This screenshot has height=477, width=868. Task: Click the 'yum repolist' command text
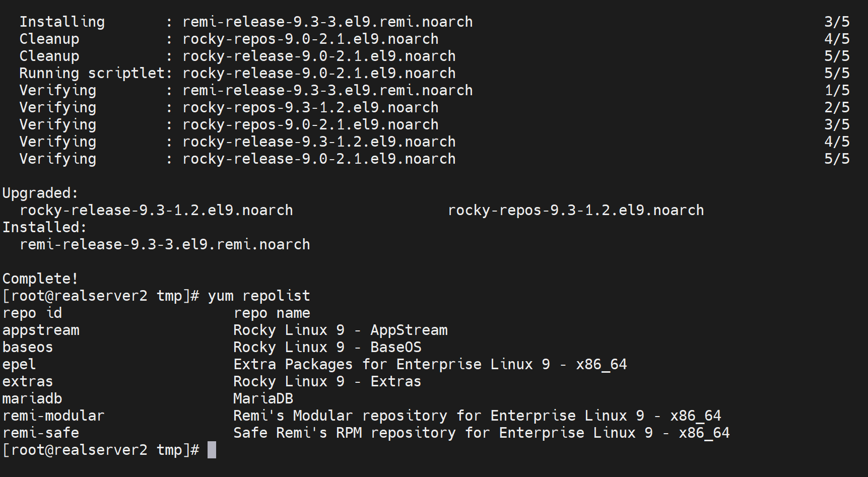point(259,296)
